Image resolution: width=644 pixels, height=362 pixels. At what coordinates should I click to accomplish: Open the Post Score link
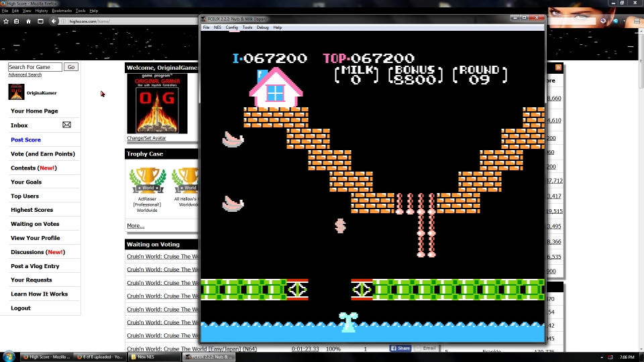(x=25, y=140)
